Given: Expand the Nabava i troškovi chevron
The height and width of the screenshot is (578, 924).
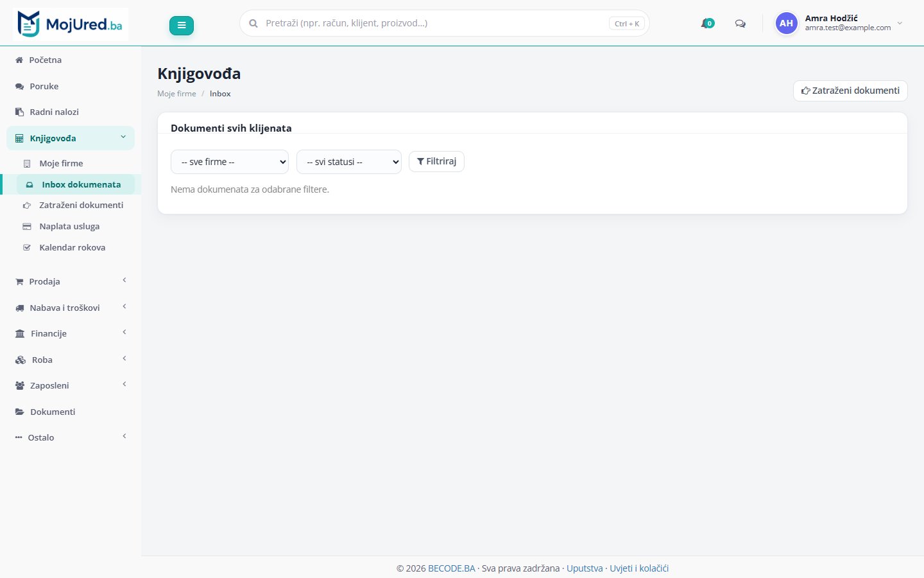Looking at the screenshot, I should tap(124, 306).
